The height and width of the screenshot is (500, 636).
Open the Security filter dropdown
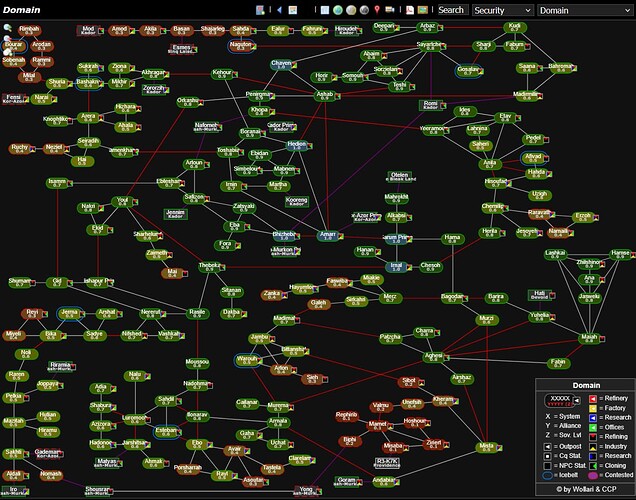coord(503,10)
